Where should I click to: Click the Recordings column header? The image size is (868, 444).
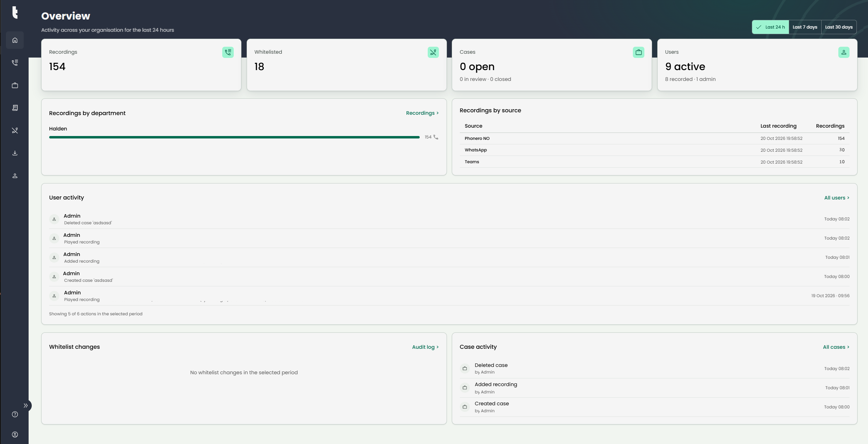point(830,126)
